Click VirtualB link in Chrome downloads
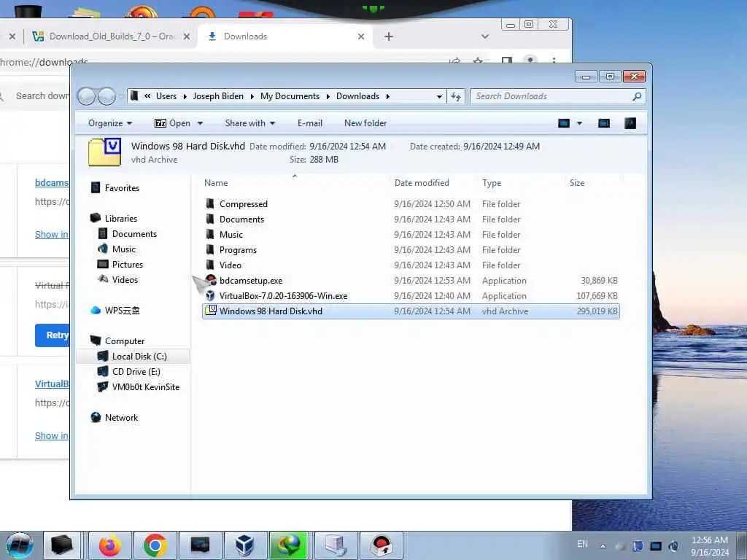This screenshot has width=747, height=560. (x=52, y=384)
